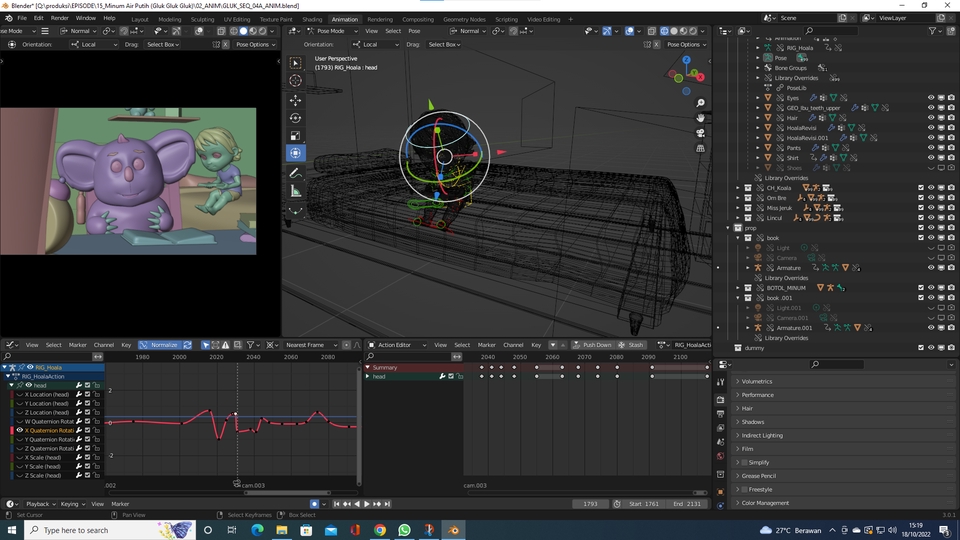Uncheck the X Quaternion Rotation channel checkbox
960x540 pixels.
[x=88, y=430]
